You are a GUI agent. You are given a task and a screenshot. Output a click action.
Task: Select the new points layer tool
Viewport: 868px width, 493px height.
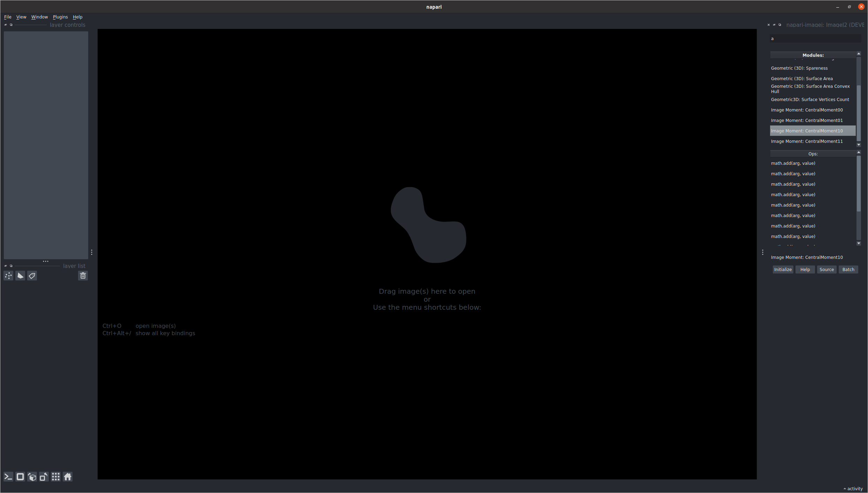point(8,276)
